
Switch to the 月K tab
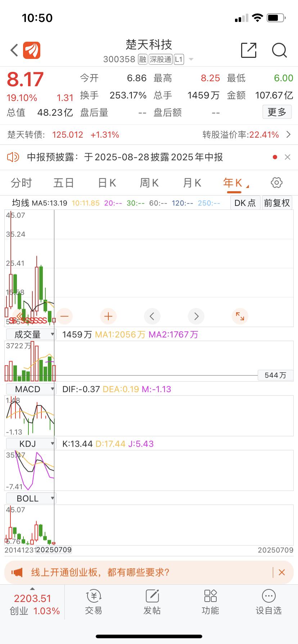point(192,183)
